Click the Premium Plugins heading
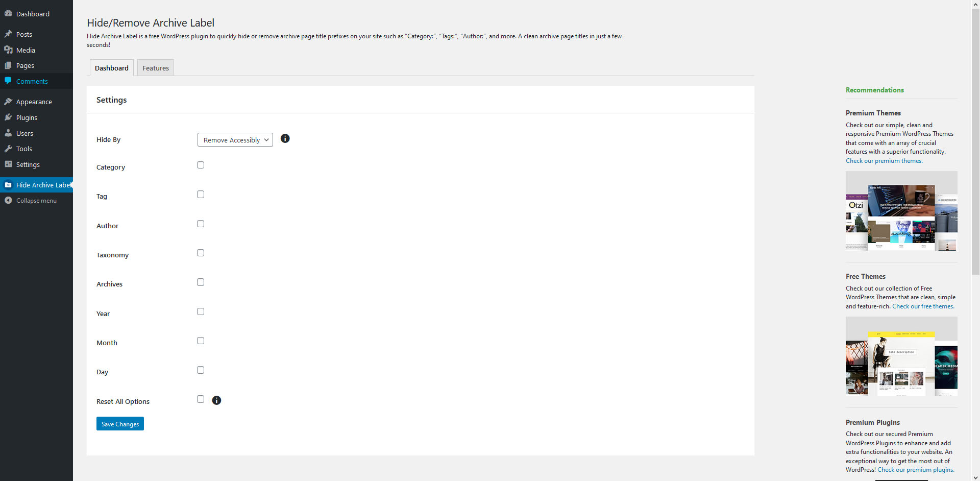980x481 pixels. pyautogui.click(x=872, y=422)
